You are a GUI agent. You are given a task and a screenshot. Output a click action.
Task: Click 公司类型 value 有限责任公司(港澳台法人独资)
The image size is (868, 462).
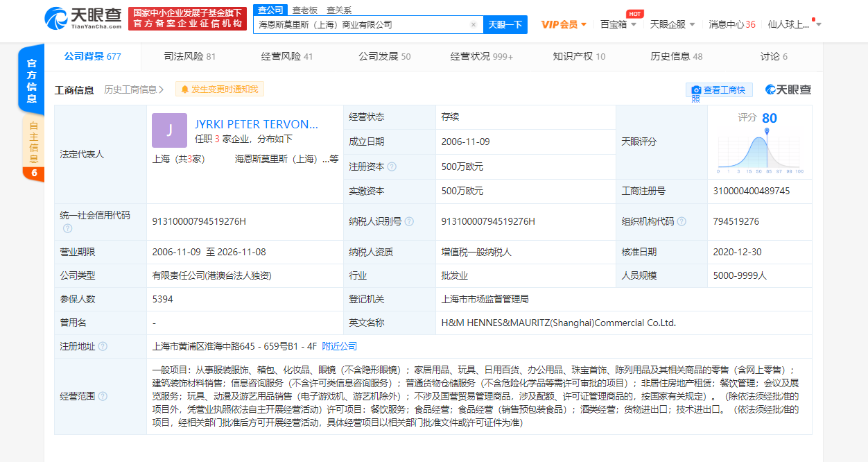click(x=211, y=275)
